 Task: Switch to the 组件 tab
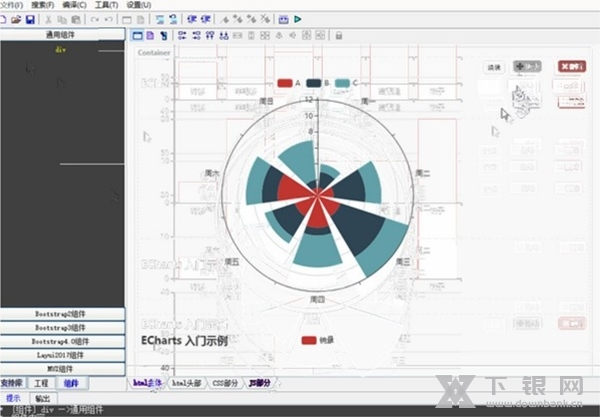tap(72, 383)
